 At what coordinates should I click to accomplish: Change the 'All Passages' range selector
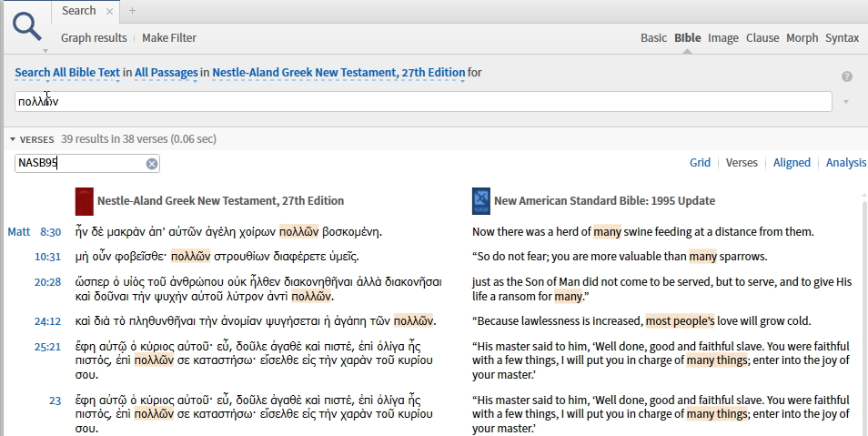coord(167,73)
